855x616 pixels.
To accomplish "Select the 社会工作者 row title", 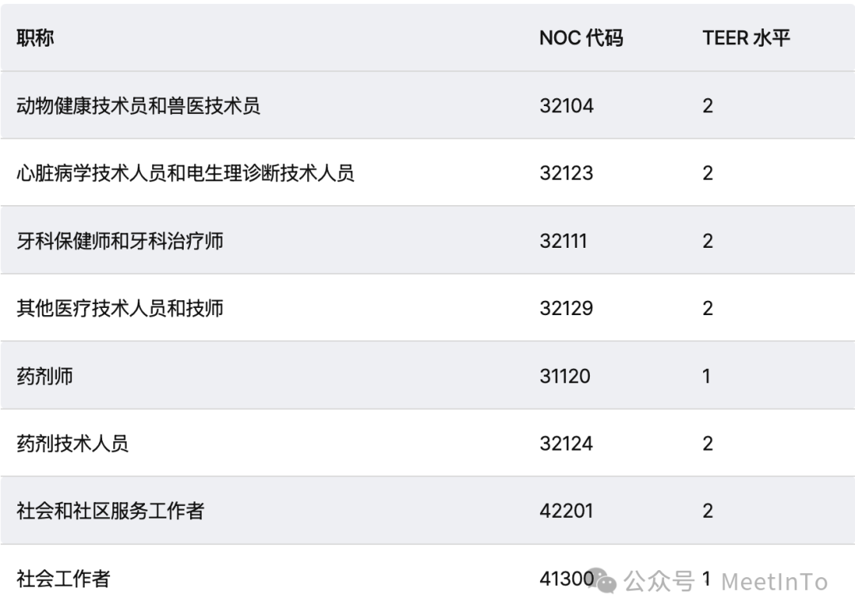I will point(63,578).
